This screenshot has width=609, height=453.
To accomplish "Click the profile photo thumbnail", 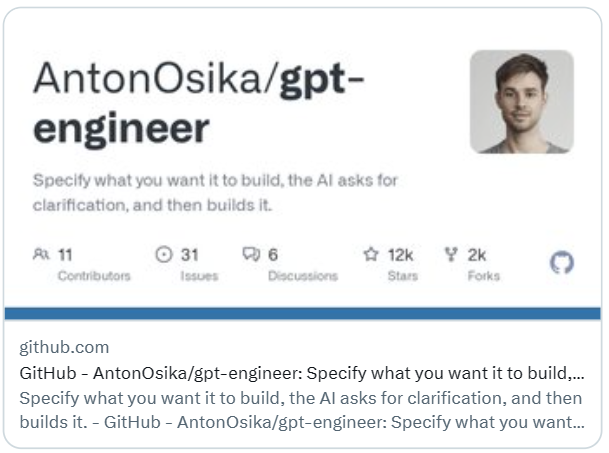I will [x=521, y=101].
